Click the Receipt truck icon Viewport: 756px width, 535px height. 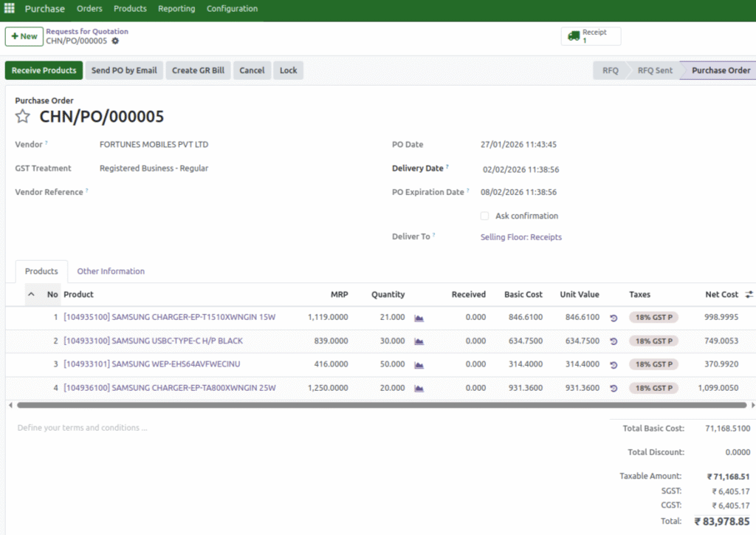click(574, 36)
